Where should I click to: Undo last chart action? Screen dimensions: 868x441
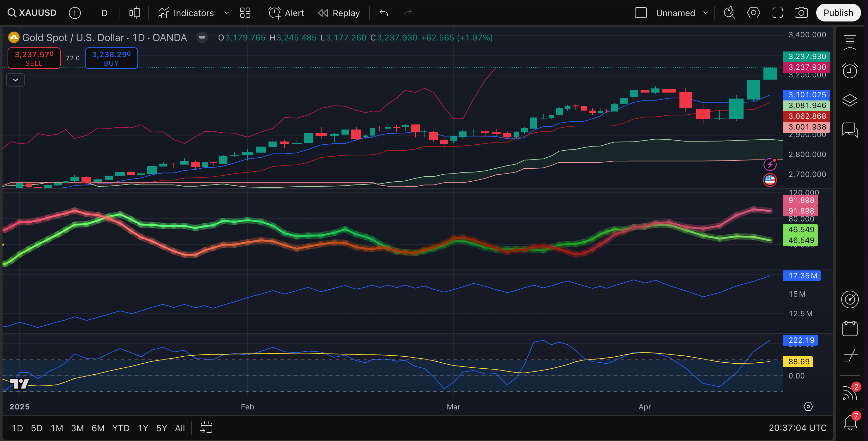click(x=384, y=13)
